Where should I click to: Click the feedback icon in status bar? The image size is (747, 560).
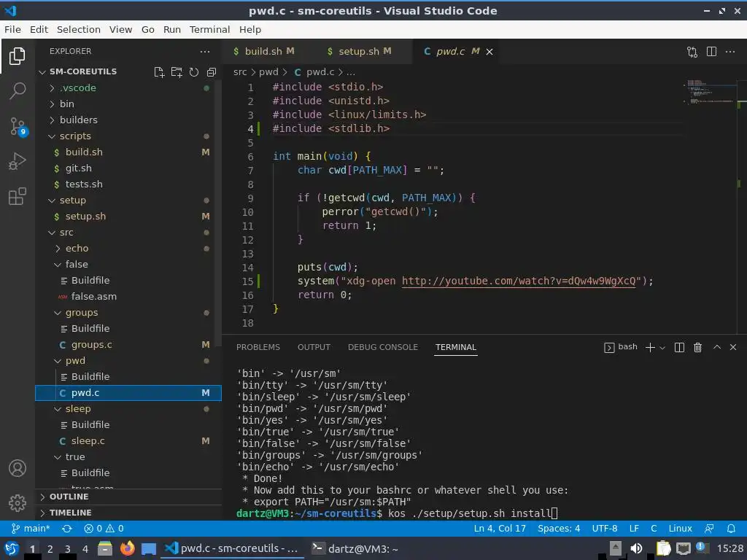click(x=709, y=529)
